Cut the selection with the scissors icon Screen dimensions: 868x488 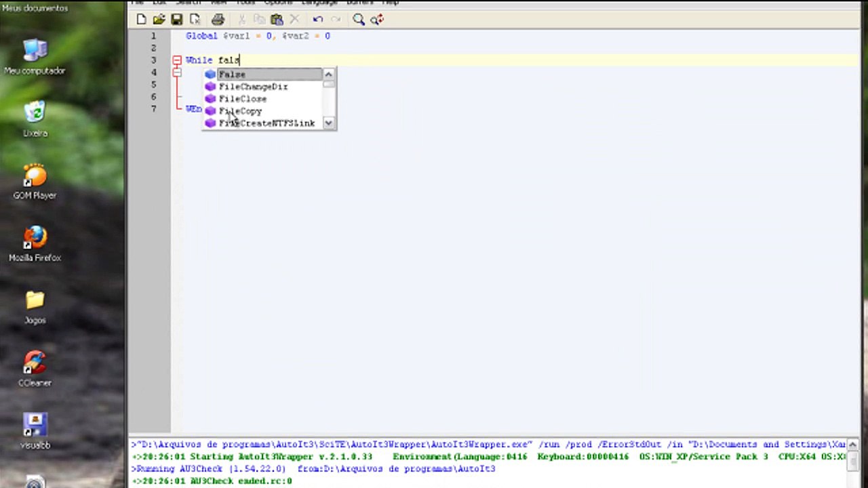pos(241,20)
